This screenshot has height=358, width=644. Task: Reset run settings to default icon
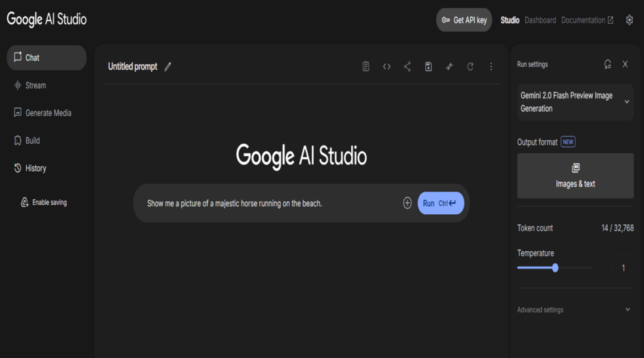(608, 64)
